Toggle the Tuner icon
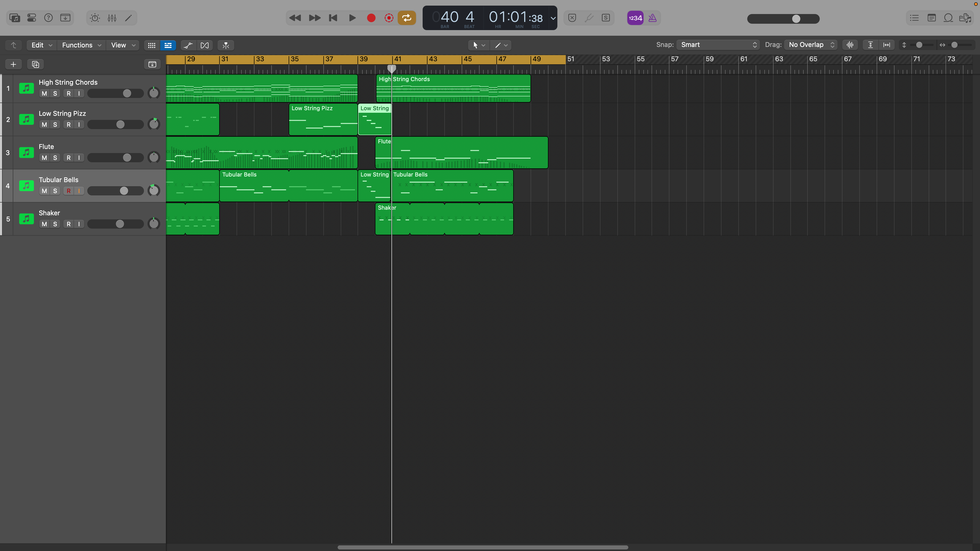The height and width of the screenshot is (551, 980). click(x=589, y=18)
